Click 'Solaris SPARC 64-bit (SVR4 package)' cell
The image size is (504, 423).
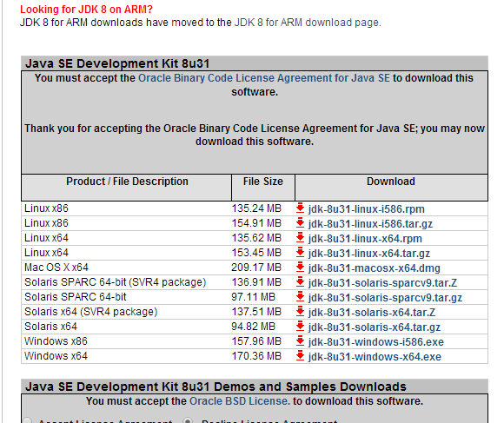(115, 282)
